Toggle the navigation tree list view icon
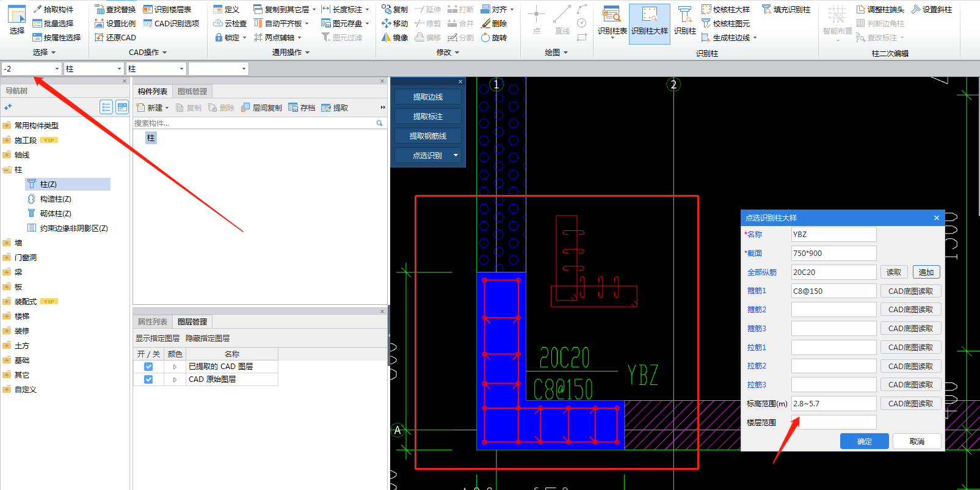The width and height of the screenshot is (980, 490). coord(106,108)
